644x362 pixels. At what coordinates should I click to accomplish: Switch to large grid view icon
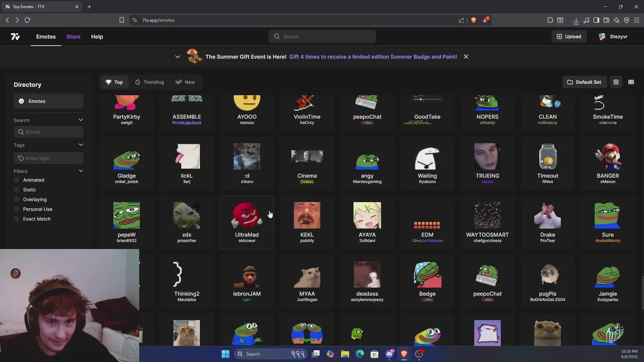(616, 82)
